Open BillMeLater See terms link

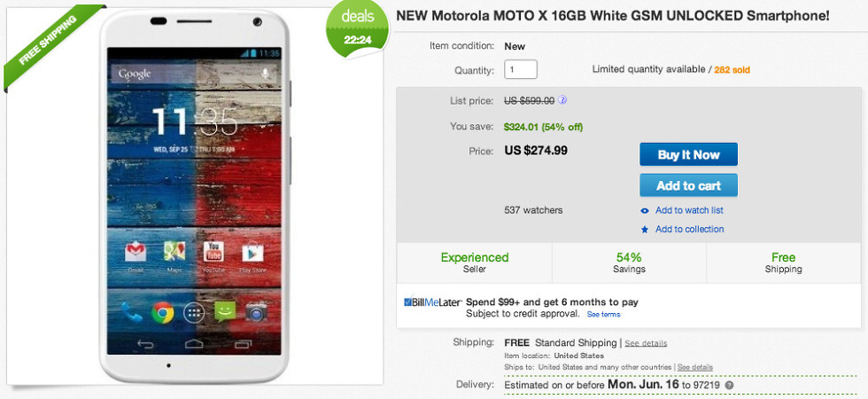pos(603,315)
